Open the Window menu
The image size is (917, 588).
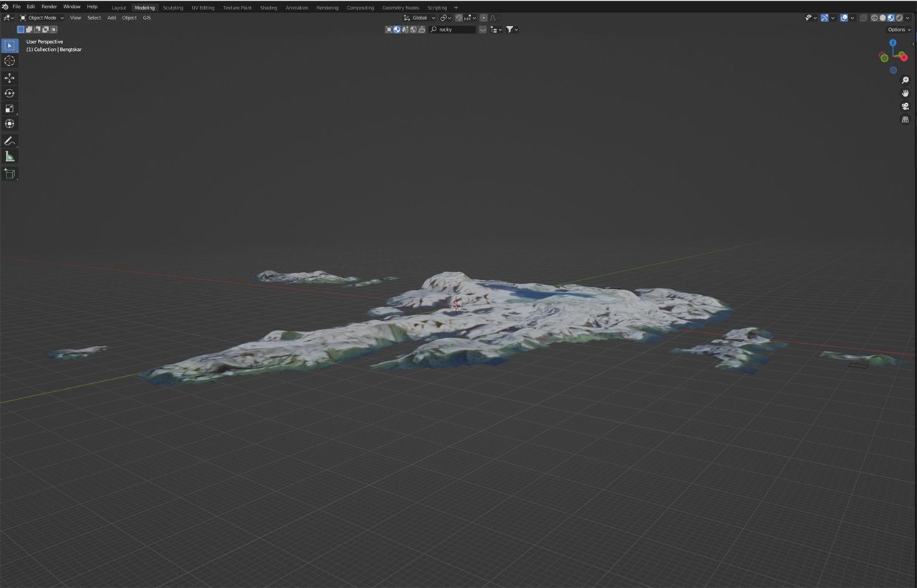coord(72,6)
